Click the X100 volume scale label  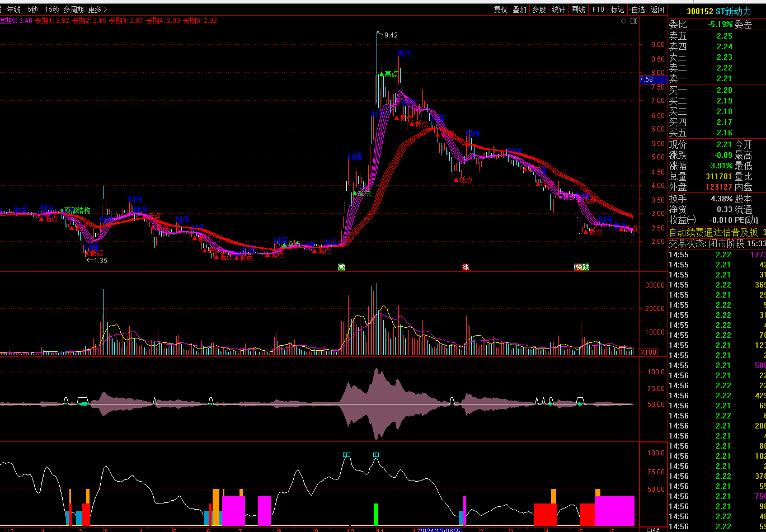[x=648, y=352]
